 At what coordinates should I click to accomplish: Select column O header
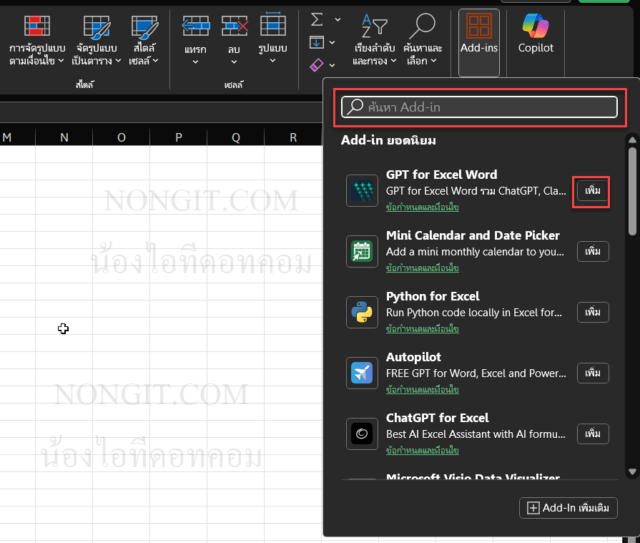point(121,138)
